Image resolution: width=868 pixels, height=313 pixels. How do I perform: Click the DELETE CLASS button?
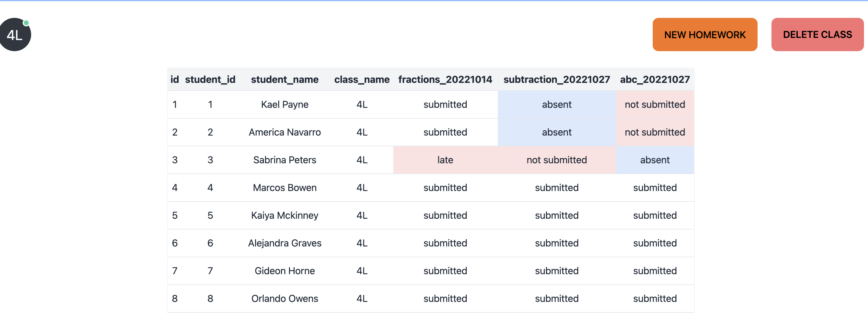pos(817,35)
